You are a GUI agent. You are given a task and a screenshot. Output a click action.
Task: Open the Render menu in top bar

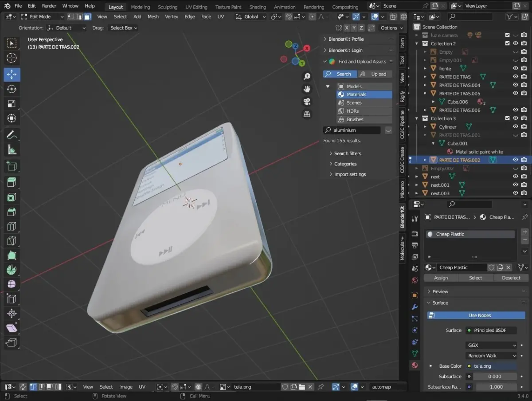49,6
